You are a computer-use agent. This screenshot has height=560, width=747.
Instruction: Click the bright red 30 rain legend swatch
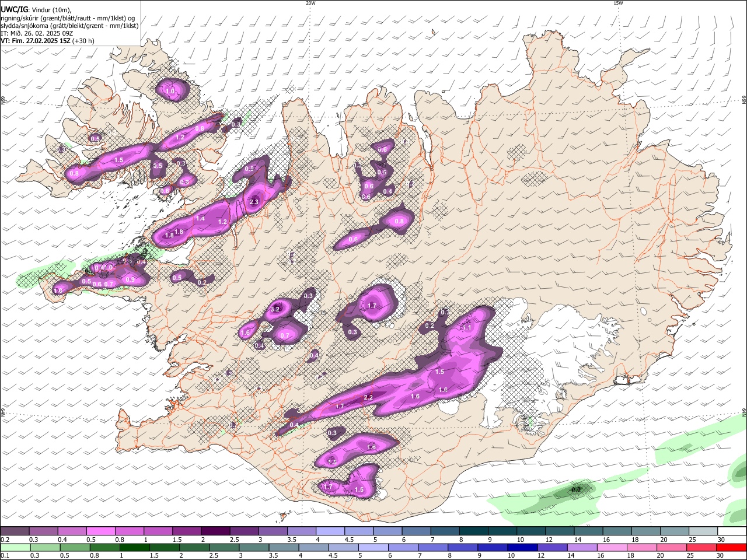point(732,547)
